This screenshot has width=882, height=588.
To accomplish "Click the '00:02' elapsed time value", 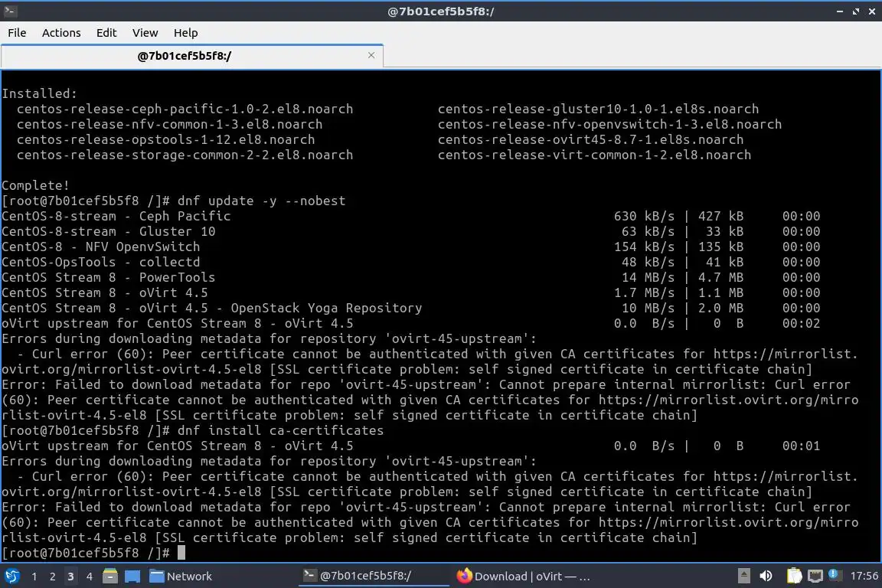I will tap(801, 324).
